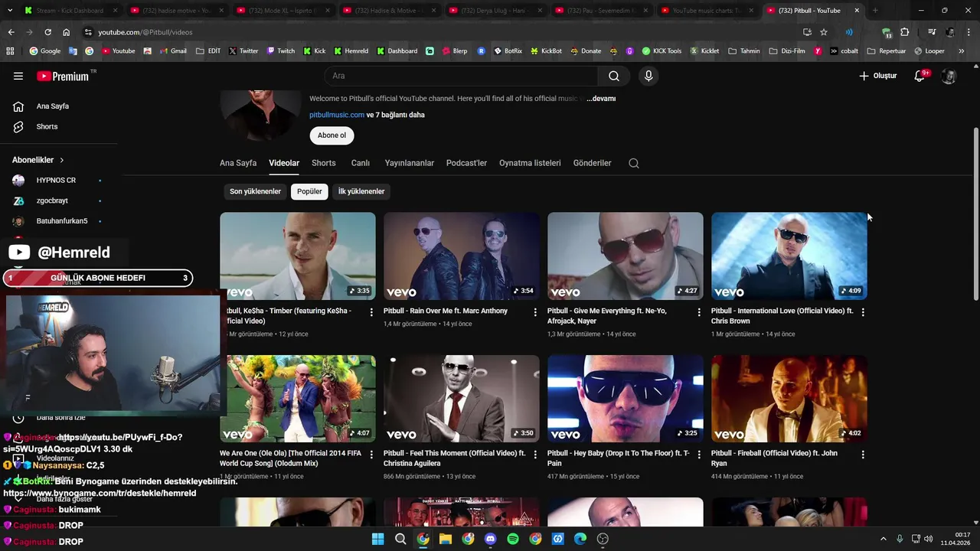
Task: Open File Explorer from the taskbar
Action: (x=446, y=539)
